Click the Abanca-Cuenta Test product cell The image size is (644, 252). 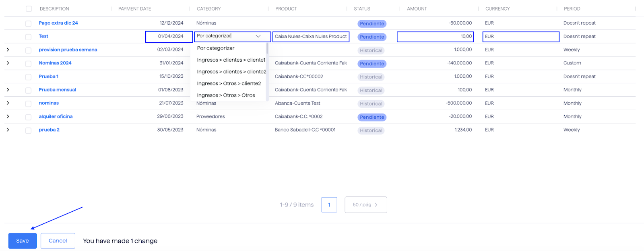point(297,103)
